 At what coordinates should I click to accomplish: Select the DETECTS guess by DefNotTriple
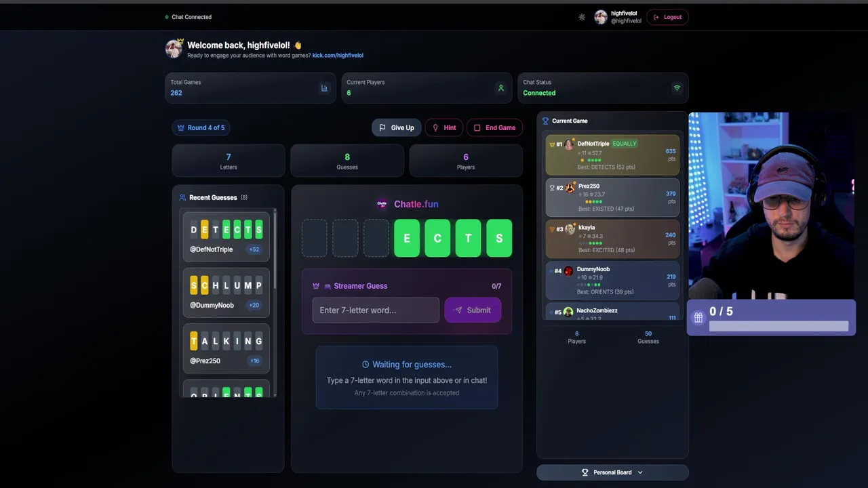(x=226, y=237)
